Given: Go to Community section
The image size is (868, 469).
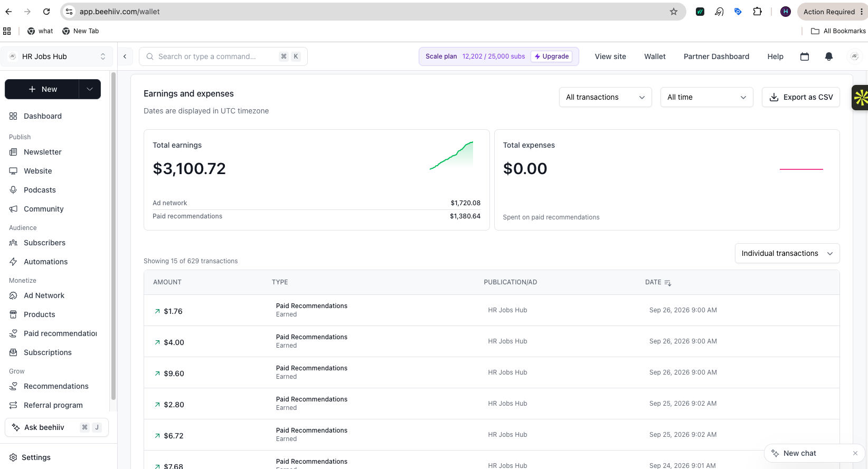Looking at the screenshot, I should click(36, 209).
